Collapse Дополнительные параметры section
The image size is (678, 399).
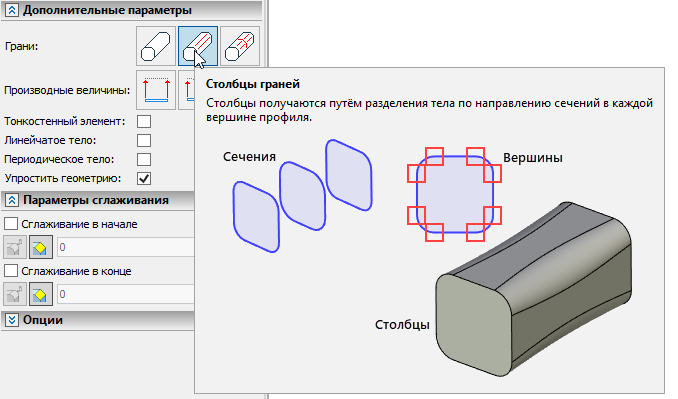[x=12, y=10]
